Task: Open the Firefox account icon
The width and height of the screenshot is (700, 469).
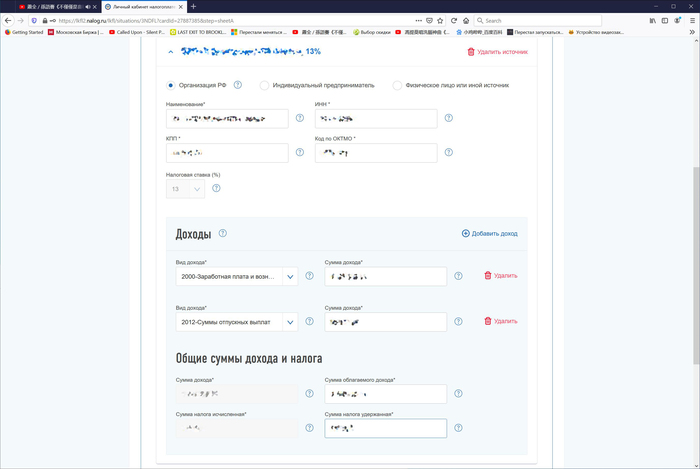Action: coord(677,21)
